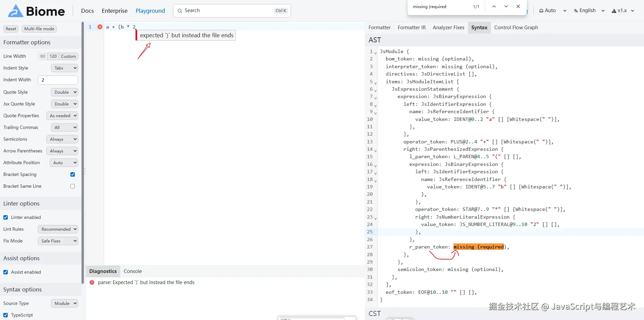Image resolution: width=644 pixels, height=320 pixels.
Task: Open the English language selector
Action: [x=589, y=11]
